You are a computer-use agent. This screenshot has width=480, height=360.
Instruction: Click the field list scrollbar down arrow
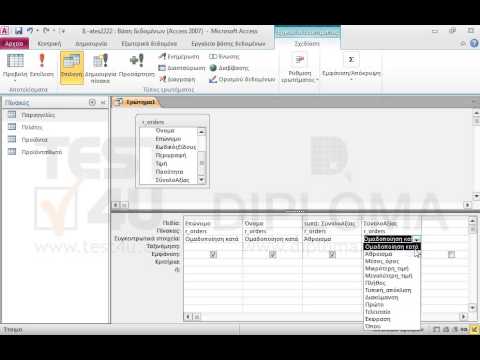[x=201, y=180]
